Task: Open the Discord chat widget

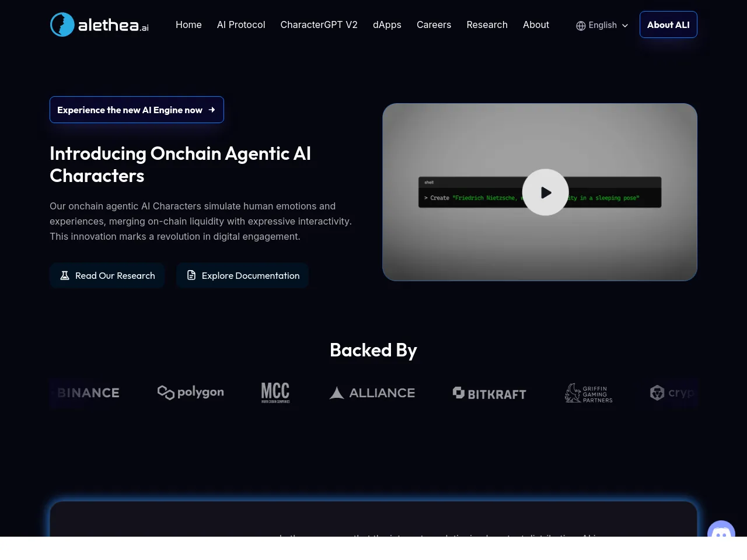Action: [x=721, y=531]
